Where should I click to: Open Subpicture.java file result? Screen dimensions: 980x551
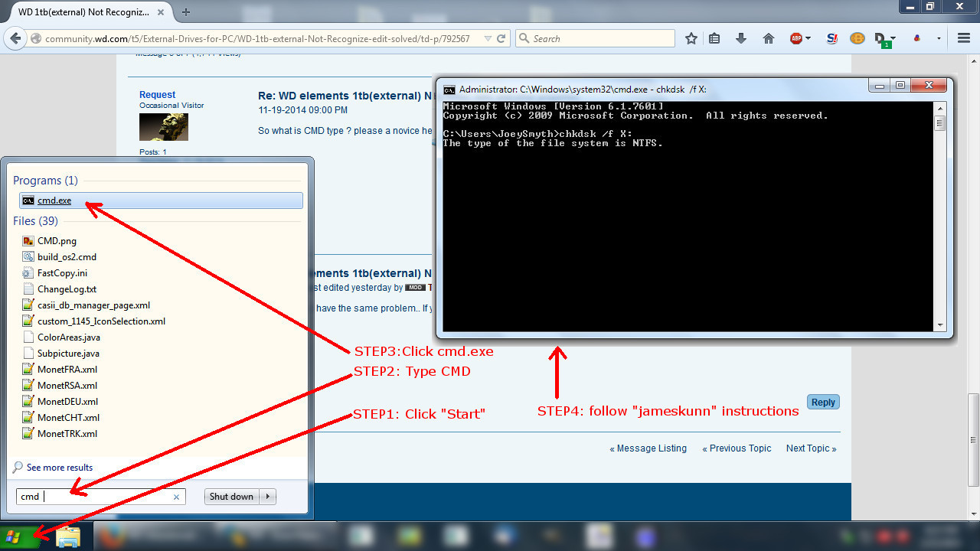(x=68, y=354)
